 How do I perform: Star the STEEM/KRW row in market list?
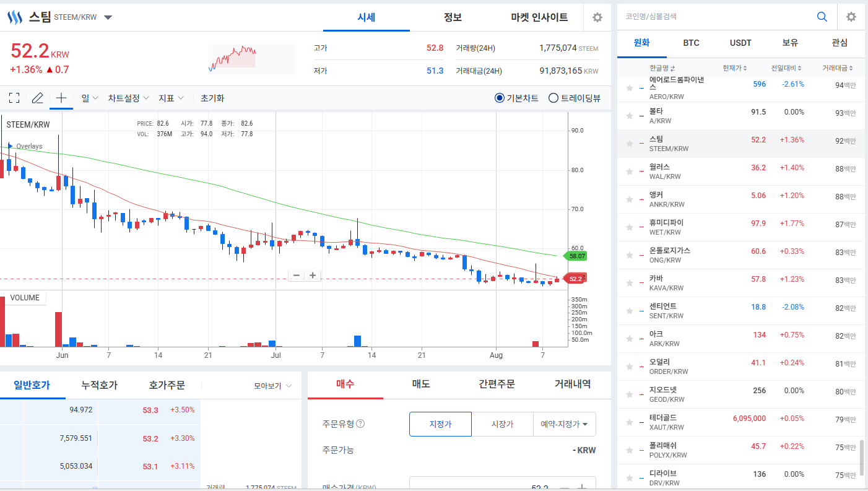tap(630, 144)
